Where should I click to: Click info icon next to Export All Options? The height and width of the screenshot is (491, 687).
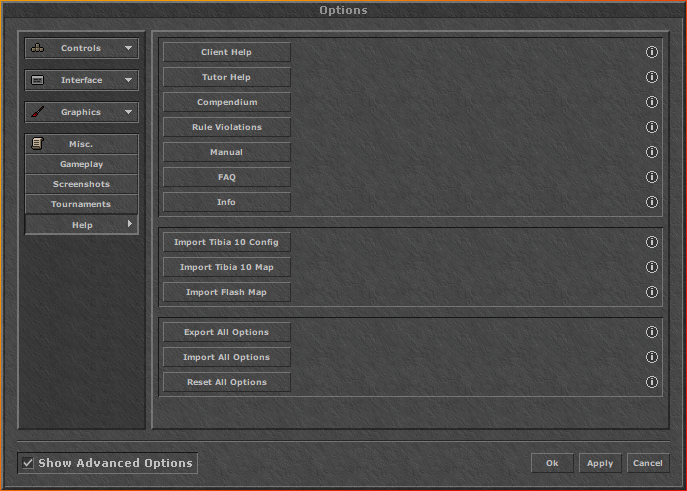pos(652,332)
